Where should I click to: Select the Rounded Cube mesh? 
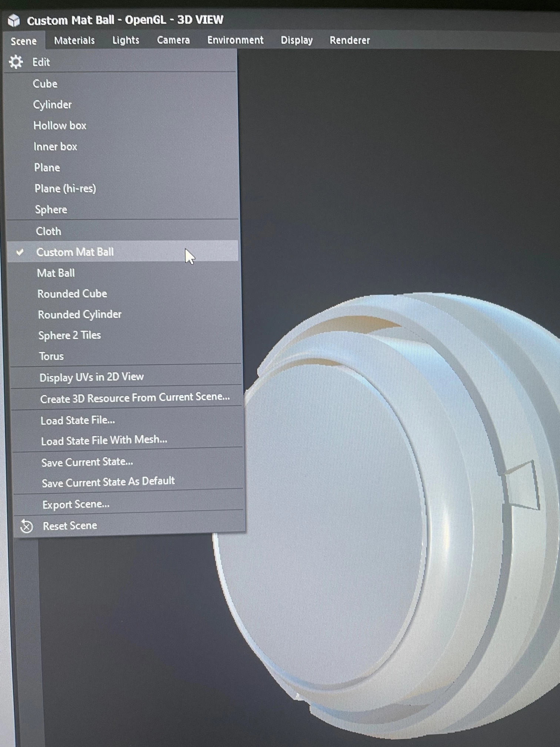124,294
